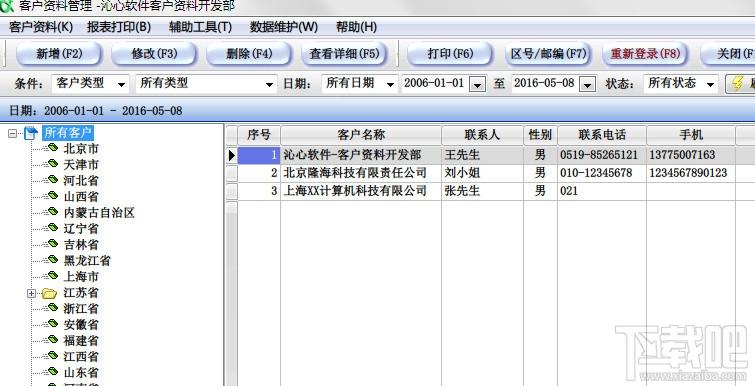Click the 客户名称 column header
755x386 pixels.
click(361, 135)
